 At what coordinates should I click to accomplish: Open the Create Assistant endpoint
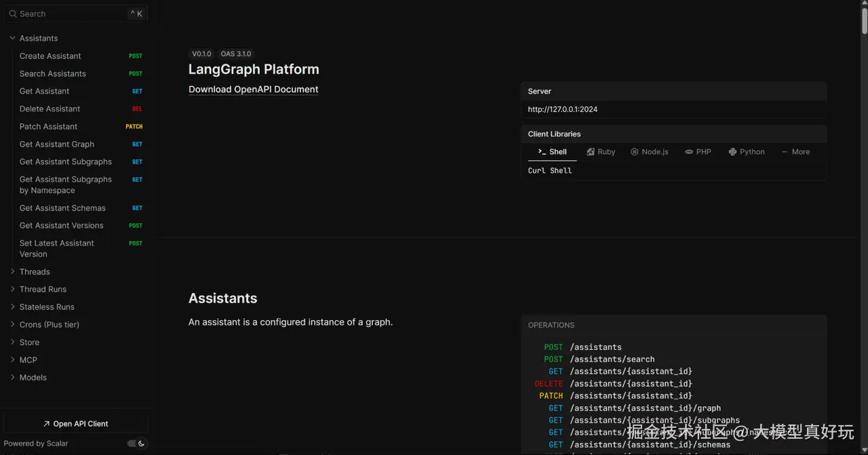coord(50,56)
